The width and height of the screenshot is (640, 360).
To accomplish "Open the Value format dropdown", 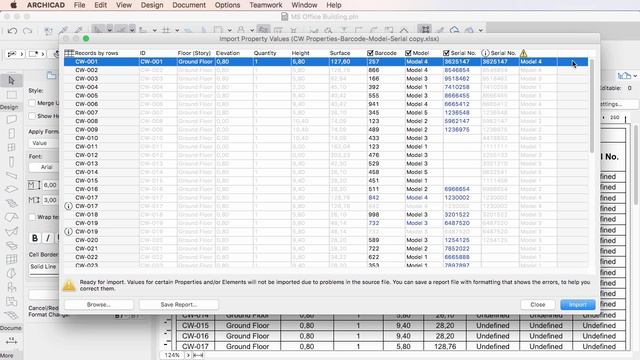I will coord(44,143).
